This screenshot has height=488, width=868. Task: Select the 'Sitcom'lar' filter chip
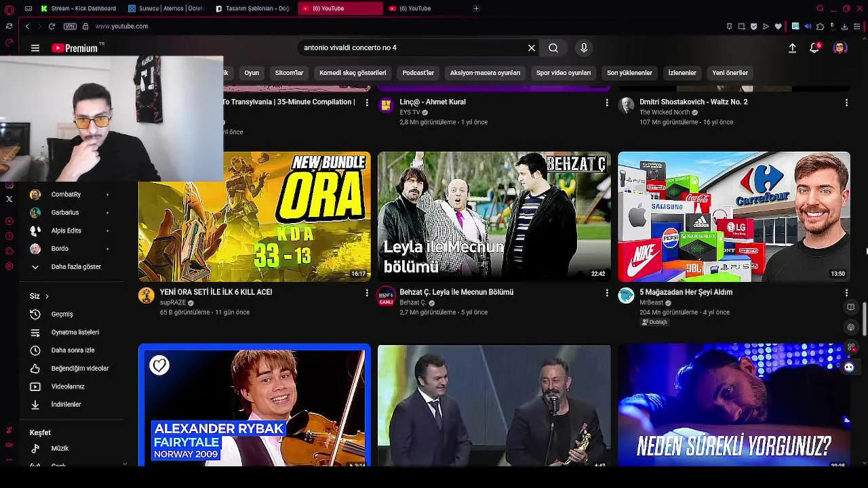click(289, 73)
